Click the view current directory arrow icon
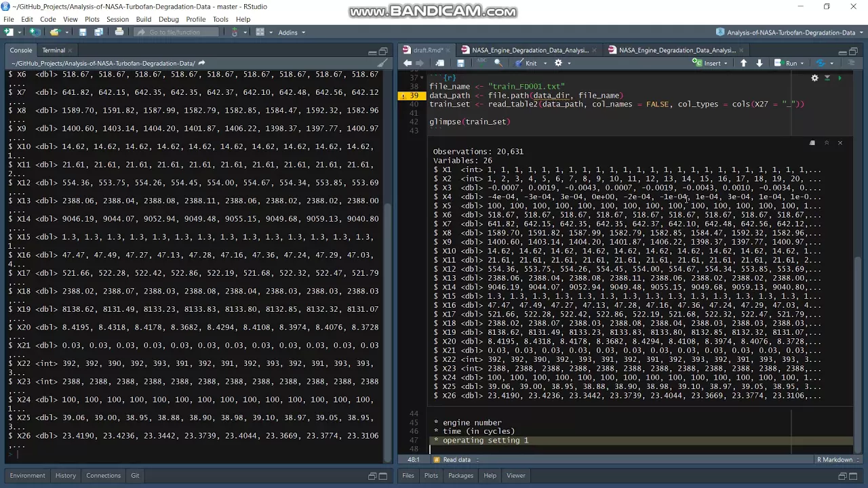868x488 pixels. tap(201, 63)
